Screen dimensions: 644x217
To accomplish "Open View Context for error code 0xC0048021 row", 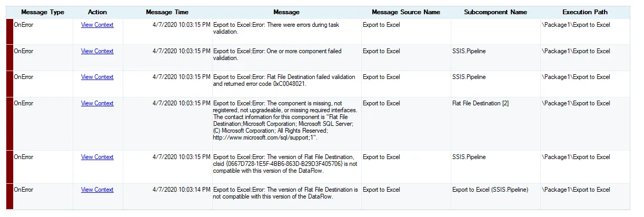I will tap(97, 77).
